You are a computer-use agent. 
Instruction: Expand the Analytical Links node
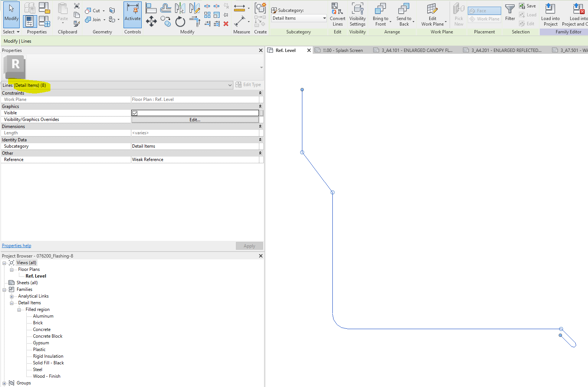tap(12, 296)
